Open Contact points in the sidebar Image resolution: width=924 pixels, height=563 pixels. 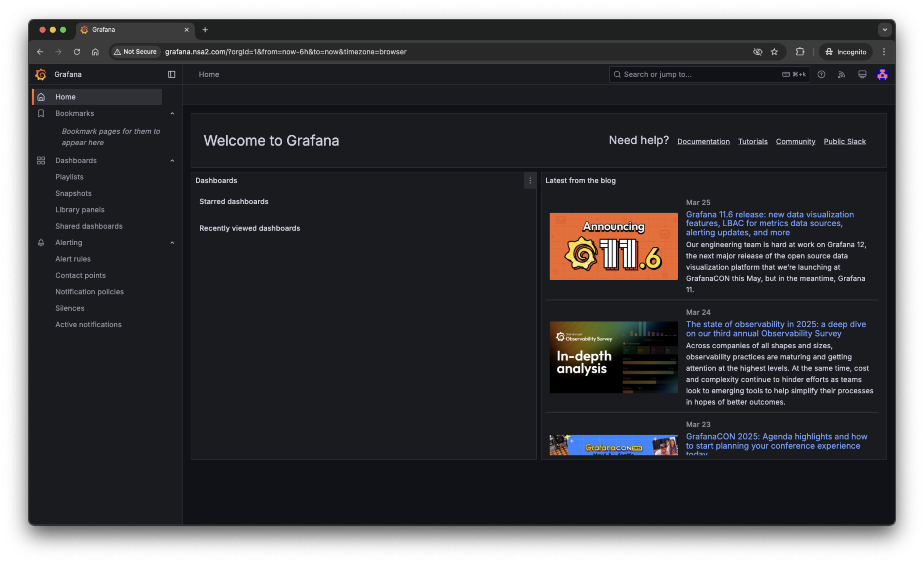pos(81,275)
